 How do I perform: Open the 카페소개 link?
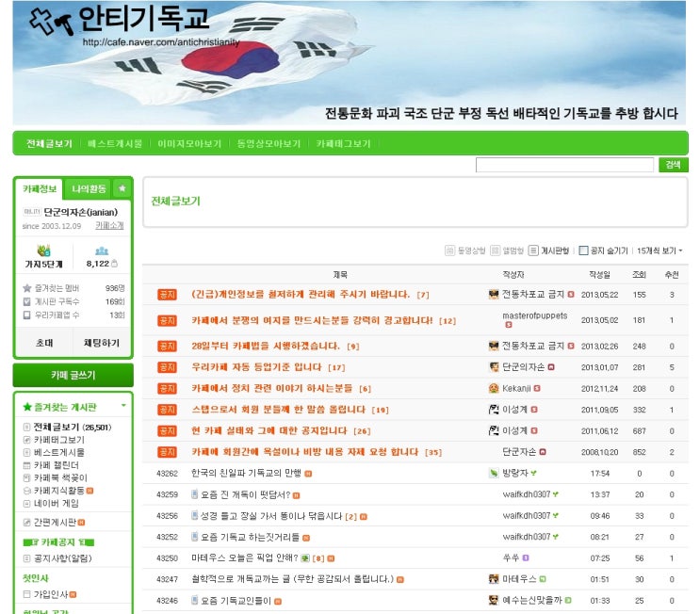click(109, 226)
